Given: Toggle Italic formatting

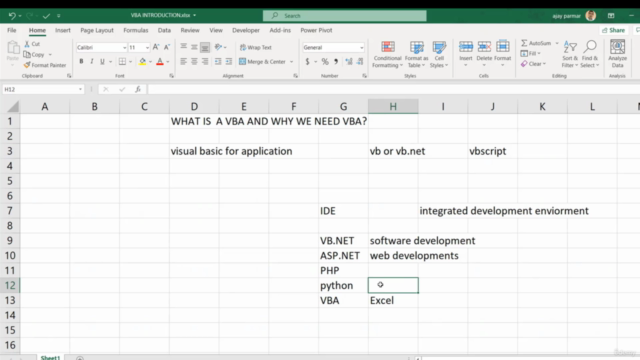Looking at the screenshot, I should pos(92,62).
